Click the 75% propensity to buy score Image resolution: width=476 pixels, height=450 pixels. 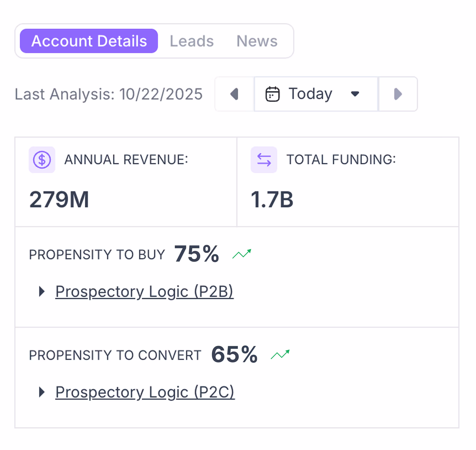[196, 254]
